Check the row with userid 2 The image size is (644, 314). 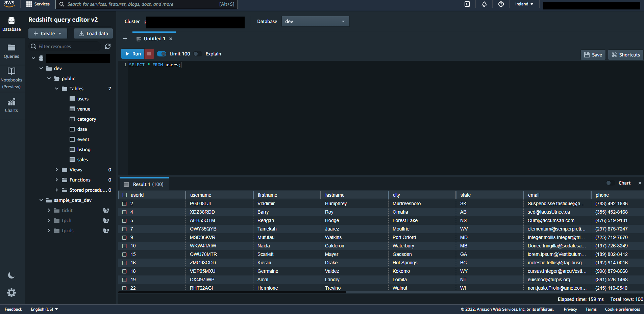click(124, 204)
